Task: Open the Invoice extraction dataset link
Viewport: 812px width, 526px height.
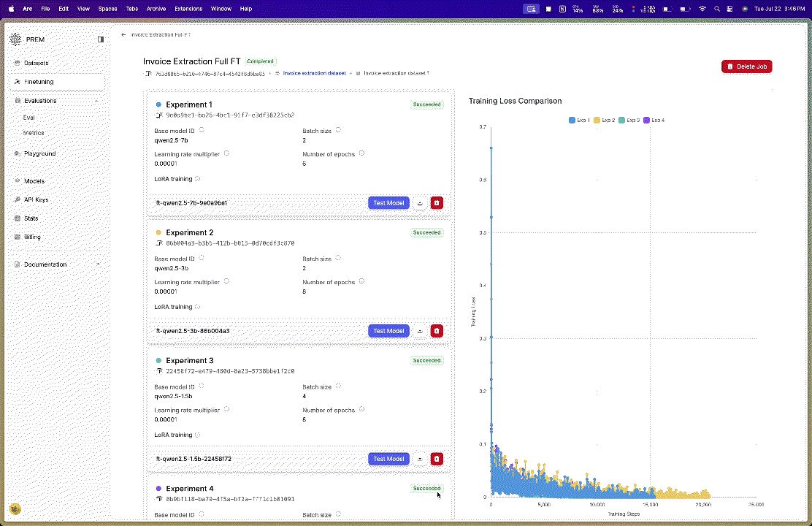Action: pyautogui.click(x=314, y=73)
